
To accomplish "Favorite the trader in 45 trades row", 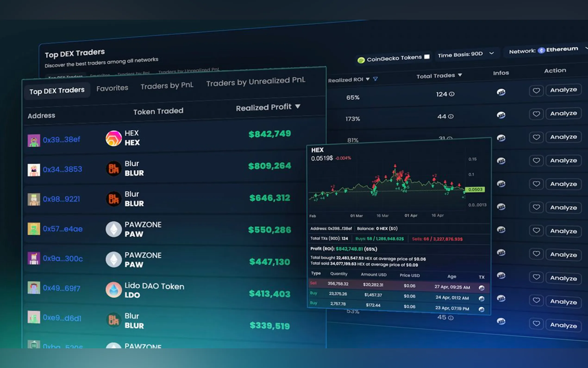I will (536, 324).
